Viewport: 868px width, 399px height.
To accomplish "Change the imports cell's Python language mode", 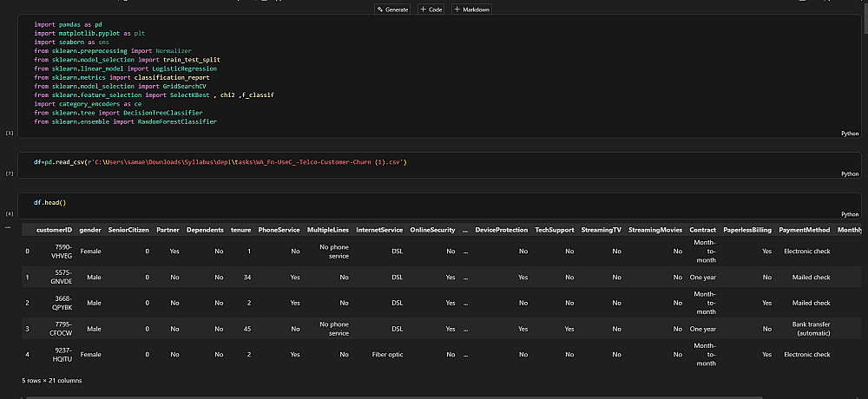I will click(850, 134).
